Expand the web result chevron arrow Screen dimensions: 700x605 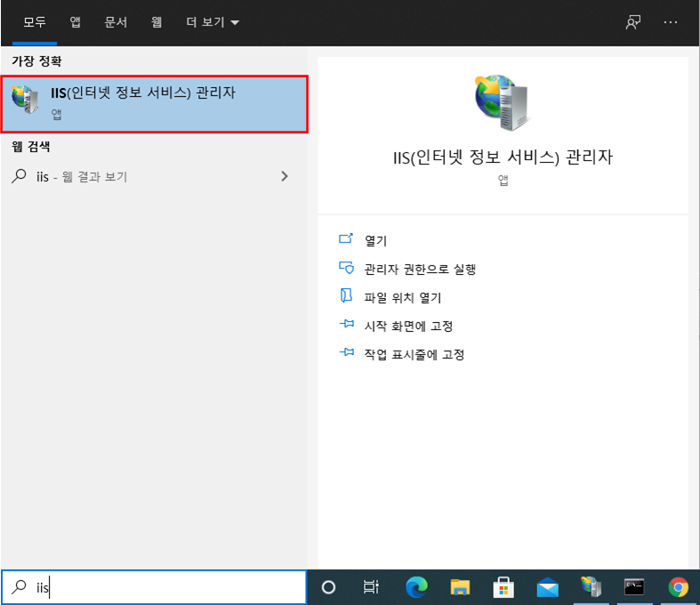tap(285, 176)
